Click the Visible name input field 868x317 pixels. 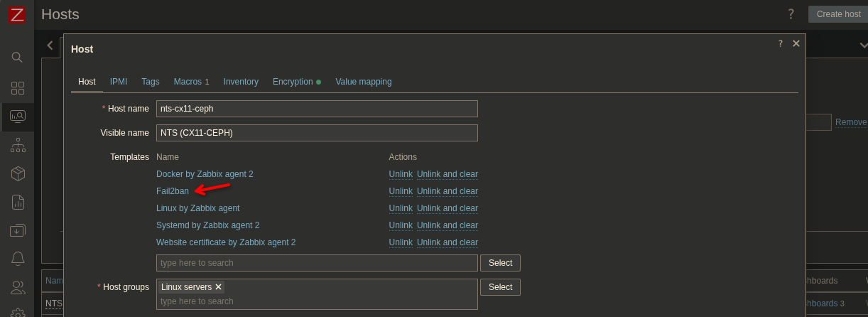(317, 133)
